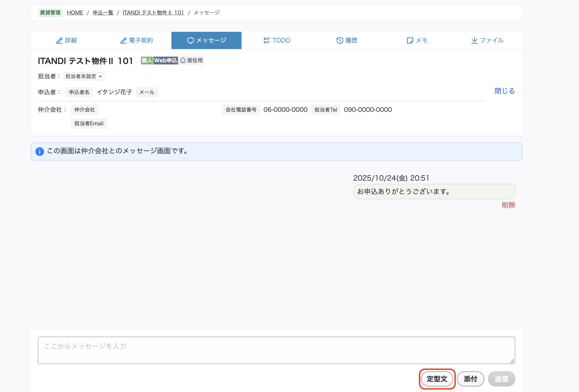
Task: Click the applicant name イタンジ花子
Action: coord(114,92)
